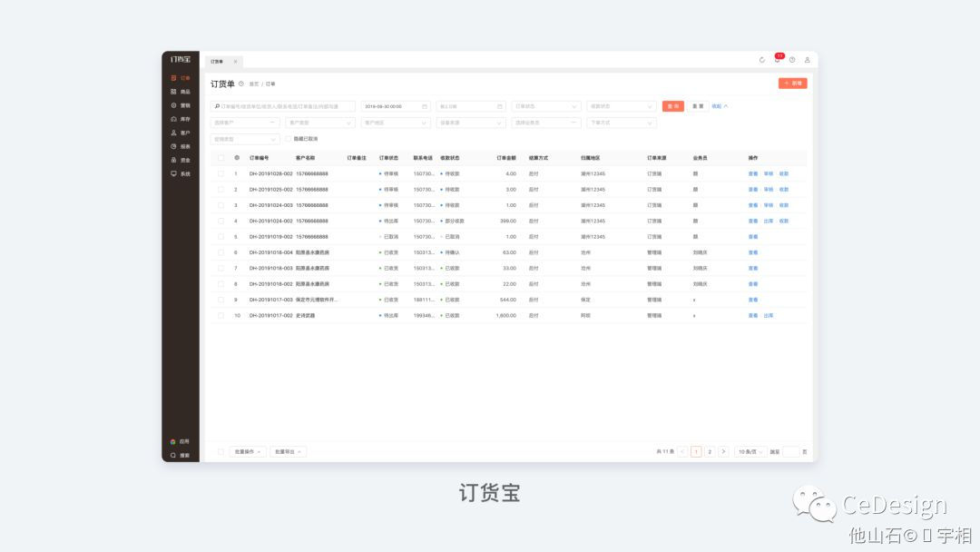
Task: Open the 10条/页 page size dropdown
Action: coord(750,451)
